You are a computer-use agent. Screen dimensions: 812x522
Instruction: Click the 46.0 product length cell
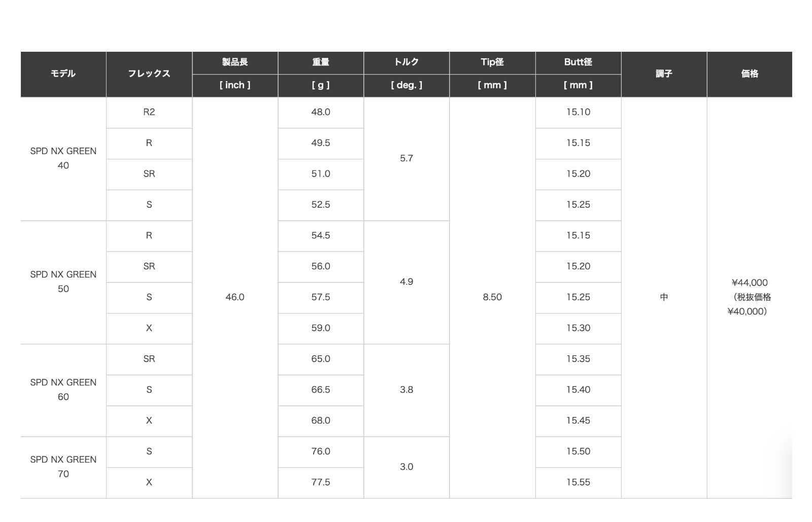click(x=234, y=297)
